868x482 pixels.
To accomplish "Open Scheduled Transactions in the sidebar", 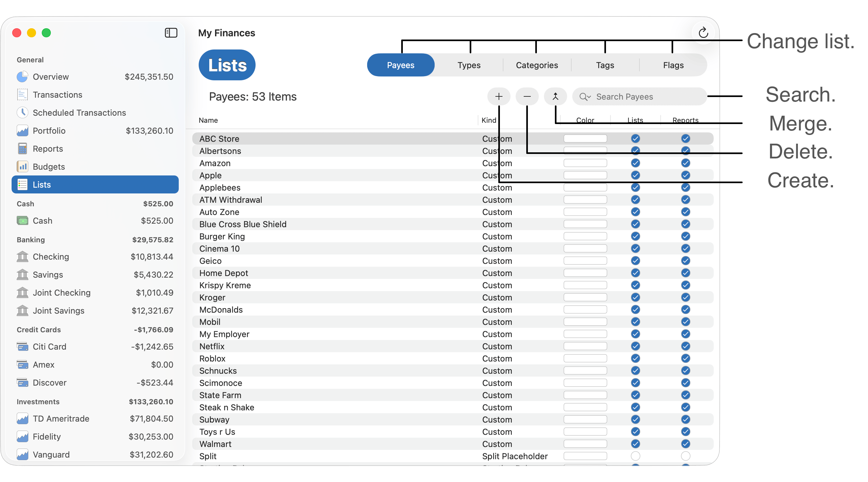I will [79, 113].
